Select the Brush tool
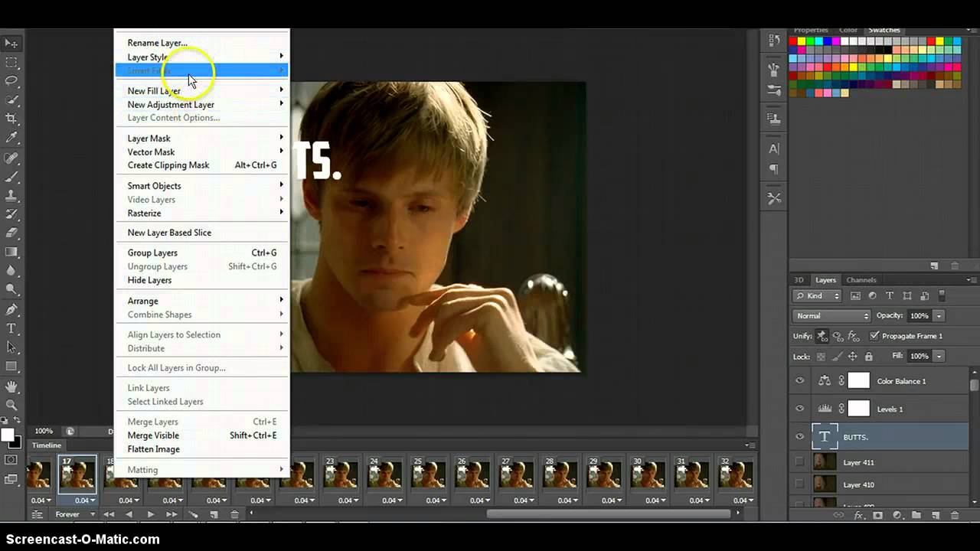This screenshot has height=551, width=980. click(x=11, y=176)
